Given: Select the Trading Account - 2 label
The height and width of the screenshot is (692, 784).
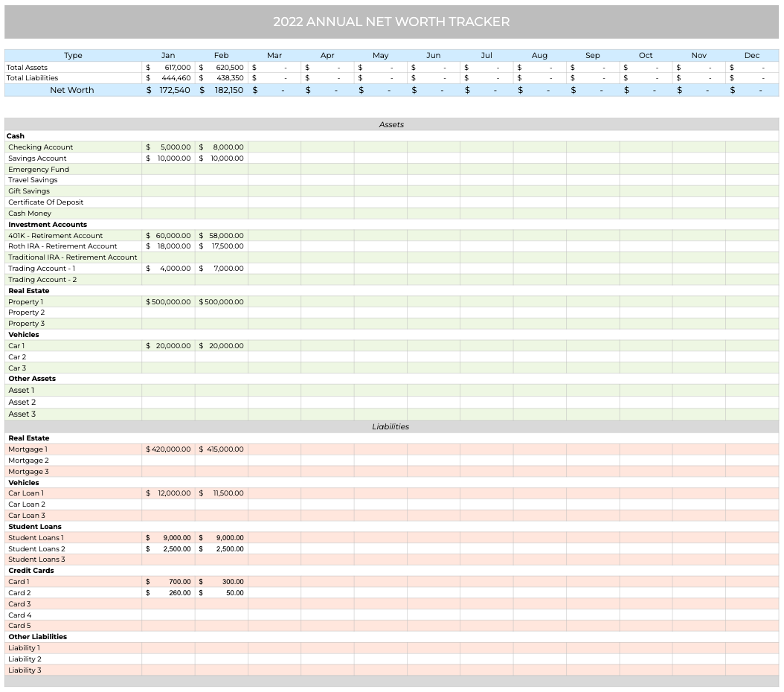Looking at the screenshot, I should [x=42, y=280].
